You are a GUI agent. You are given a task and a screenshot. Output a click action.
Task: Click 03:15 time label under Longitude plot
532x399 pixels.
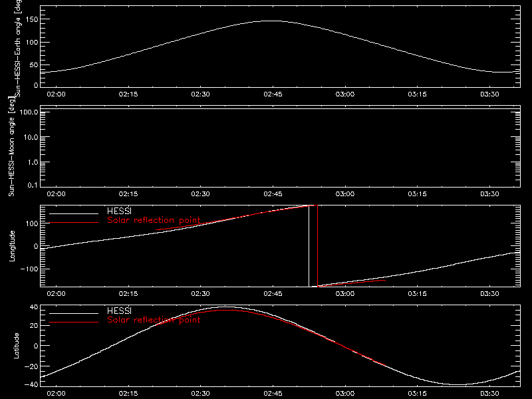click(x=418, y=293)
